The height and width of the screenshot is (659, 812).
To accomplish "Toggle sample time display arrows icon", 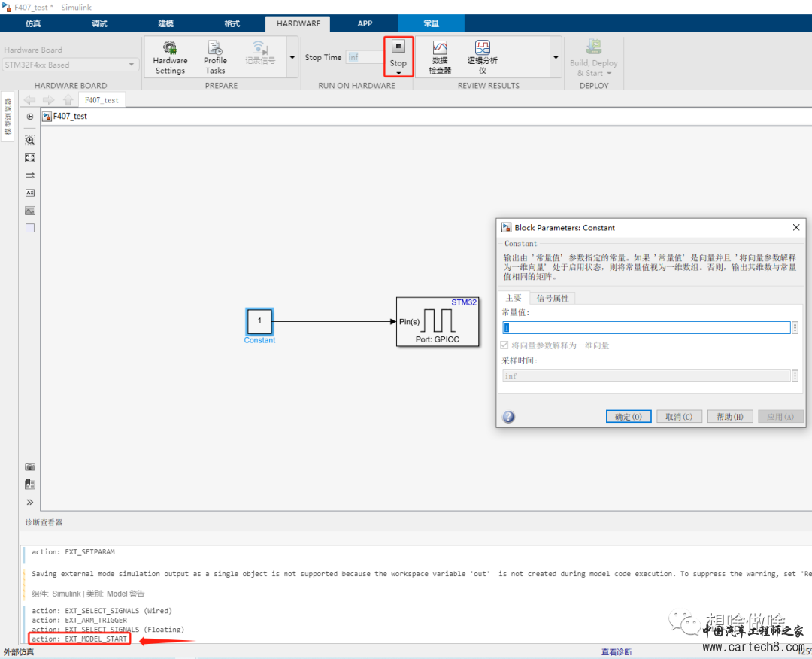I will click(30, 175).
